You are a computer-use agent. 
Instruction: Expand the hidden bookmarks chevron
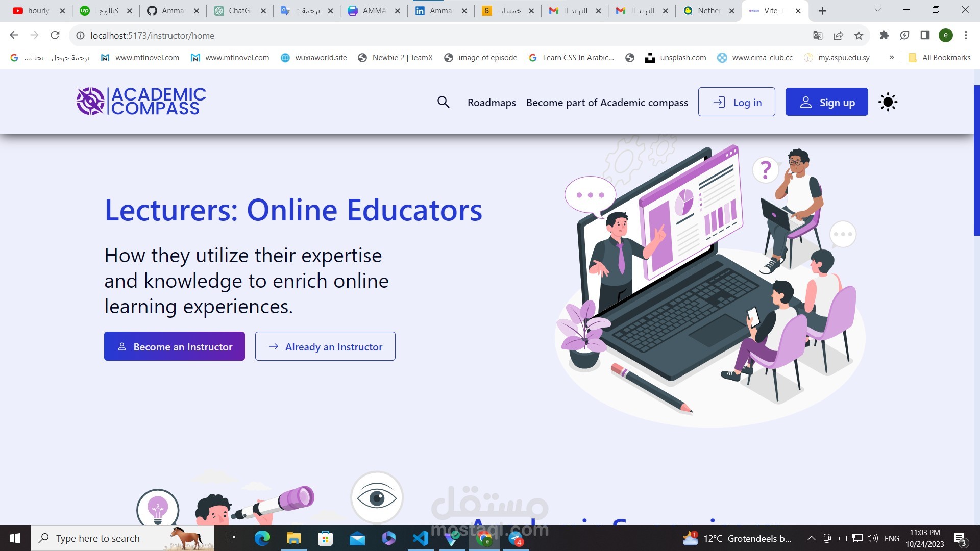coord(892,57)
